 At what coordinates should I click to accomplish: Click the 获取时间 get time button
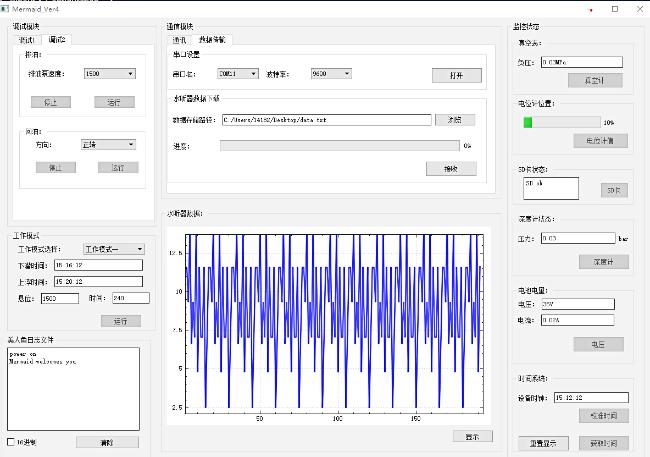pos(604,443)
